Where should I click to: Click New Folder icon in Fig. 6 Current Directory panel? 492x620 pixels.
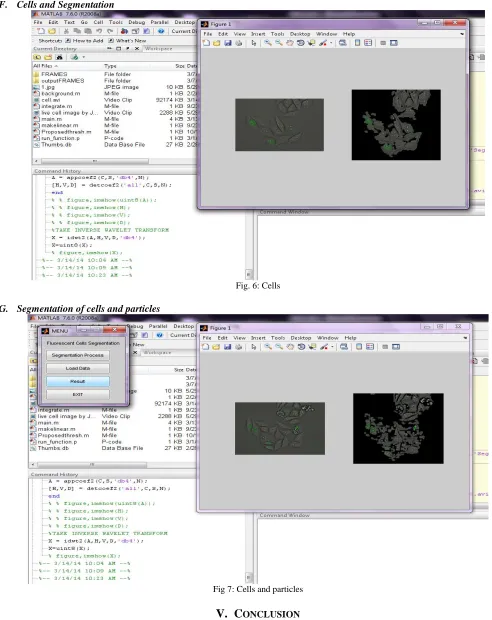coord(48,57)
